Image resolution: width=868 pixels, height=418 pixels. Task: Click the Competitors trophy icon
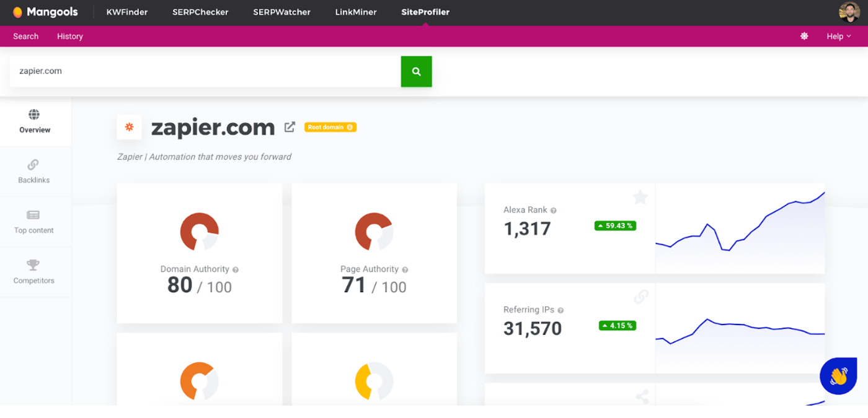(33, 265)
